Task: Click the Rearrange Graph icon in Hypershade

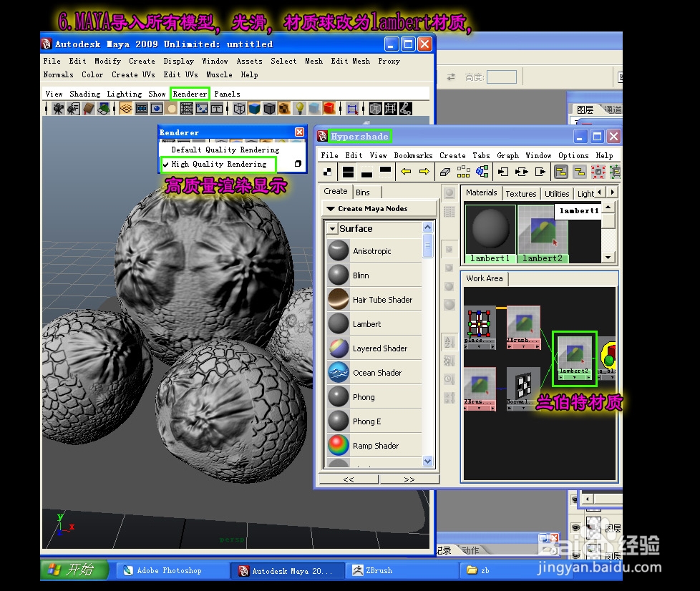Action: click(x=463, y=172)
